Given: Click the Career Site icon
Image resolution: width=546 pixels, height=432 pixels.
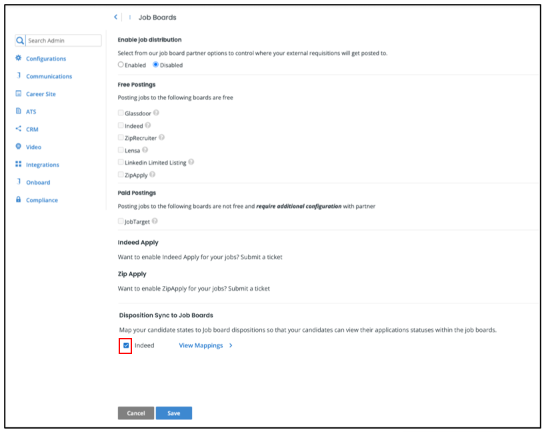Looking at the screenshot, I should coord(18,93).
